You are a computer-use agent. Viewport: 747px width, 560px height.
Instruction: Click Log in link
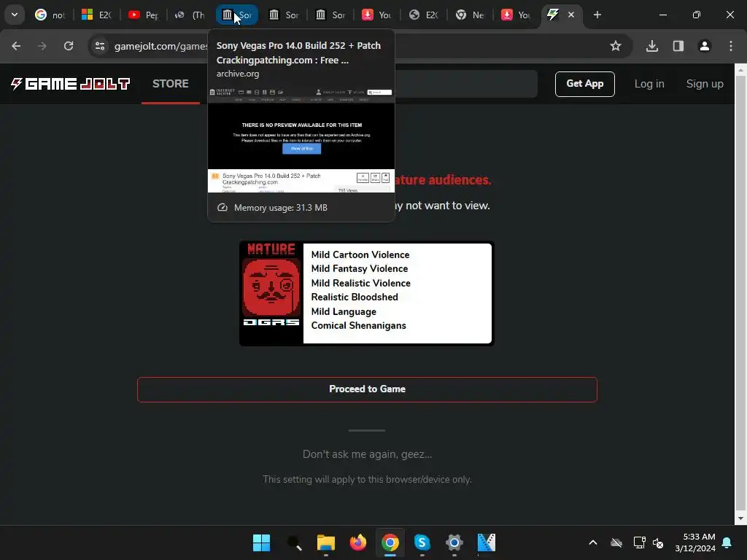pyautogui.click(x=649, y=84)
